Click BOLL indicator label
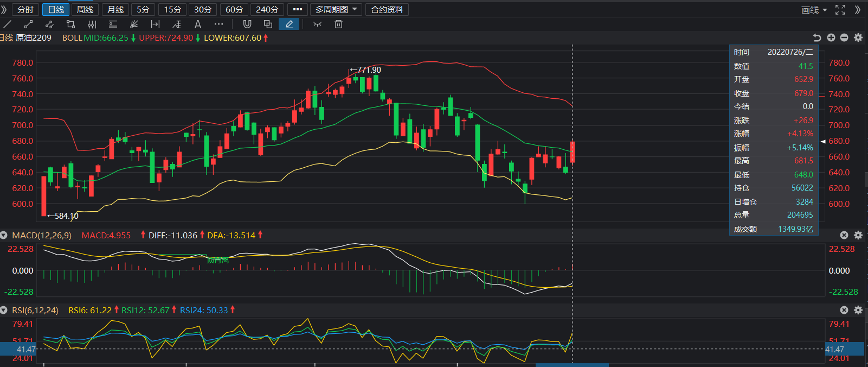The image size is (868, 367). tap(72, 38)
